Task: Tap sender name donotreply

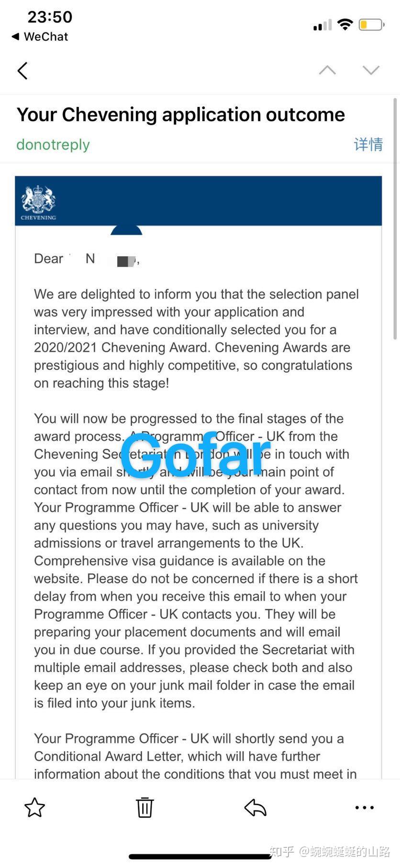Action: pyautogui.click(x=53, y=144)
